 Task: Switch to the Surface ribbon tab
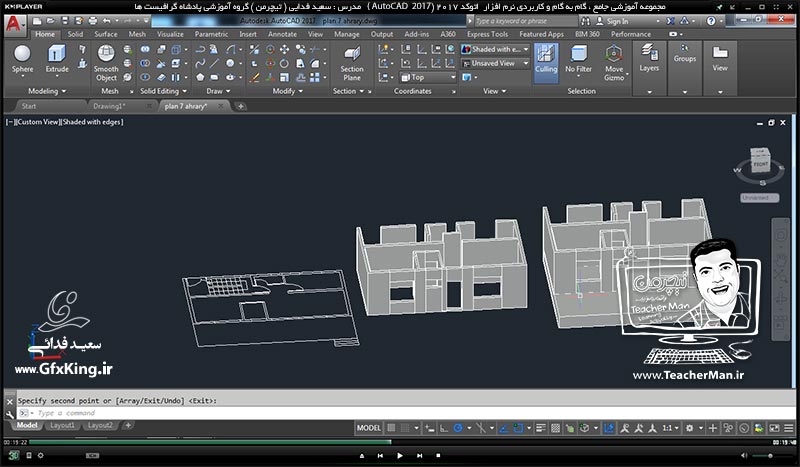106,34
